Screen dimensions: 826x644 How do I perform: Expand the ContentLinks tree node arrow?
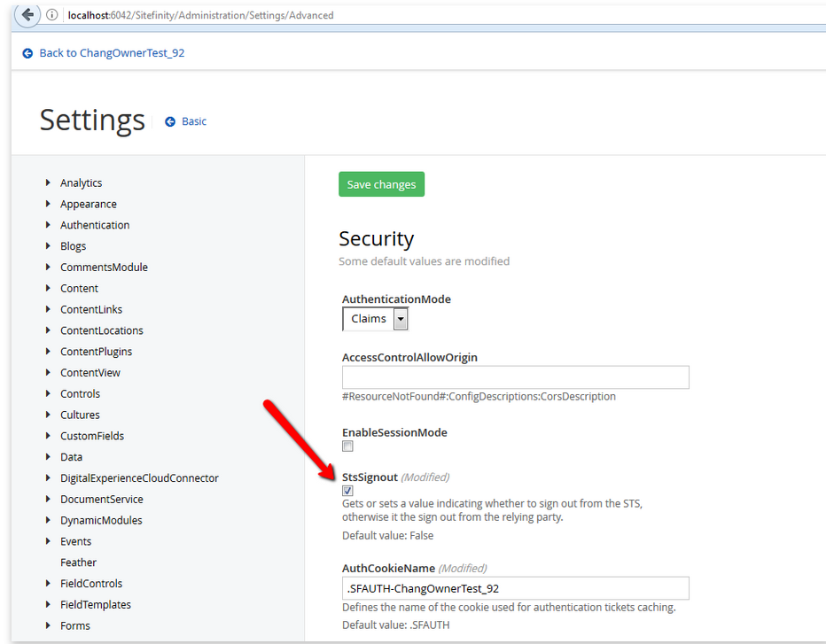coord(48,309)
